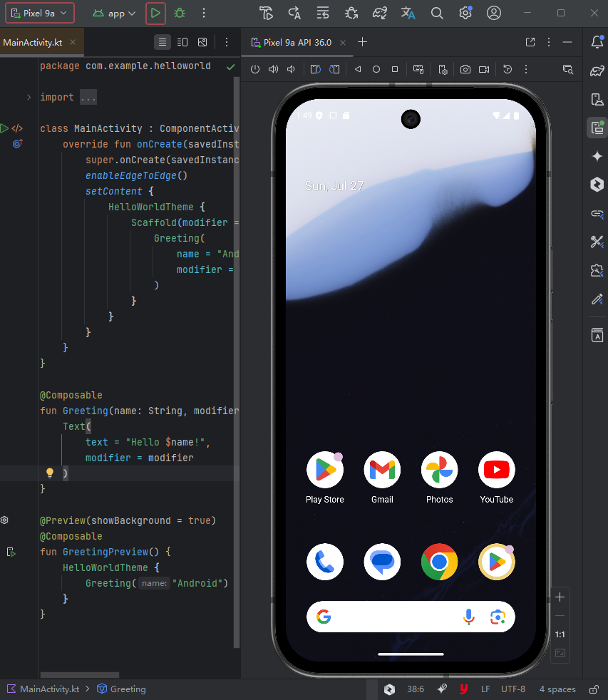
Task: Switch the editor to Split view
Action: (x=182, y=42)
